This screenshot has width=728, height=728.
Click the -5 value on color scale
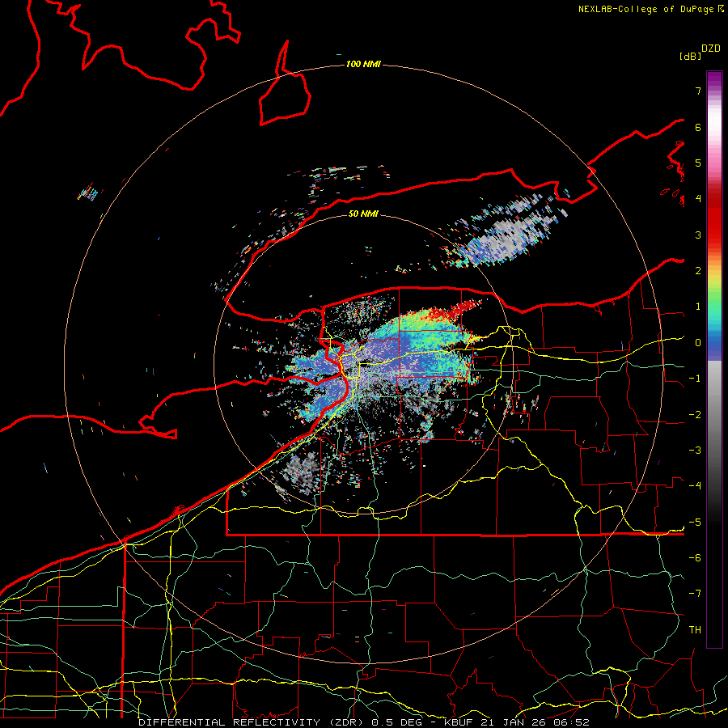click(695, 523)
